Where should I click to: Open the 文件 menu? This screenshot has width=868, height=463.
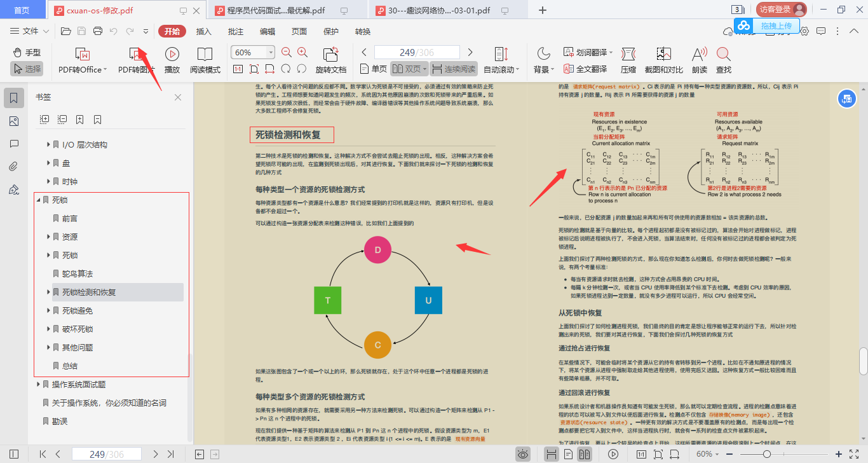click(30, 31)
